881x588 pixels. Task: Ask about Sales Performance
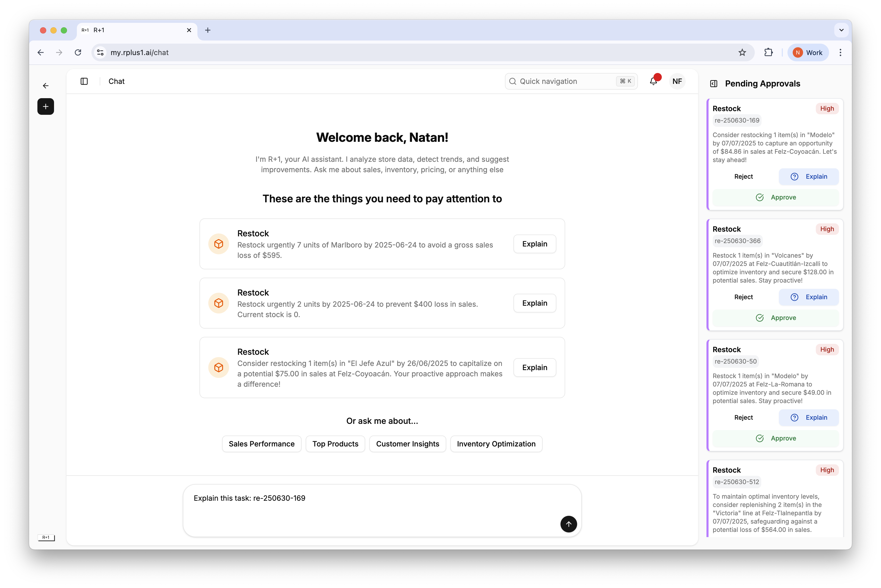pyautogui.click(x=261, y=444)
